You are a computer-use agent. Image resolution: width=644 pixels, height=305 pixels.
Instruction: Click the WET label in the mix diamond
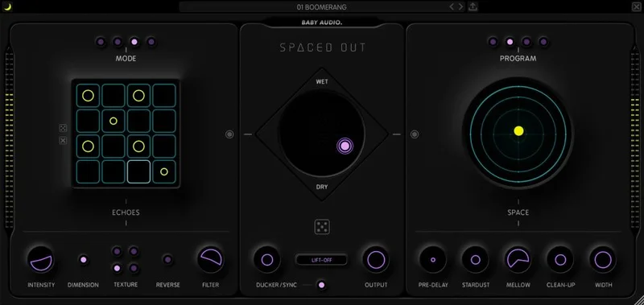[322, 82]
